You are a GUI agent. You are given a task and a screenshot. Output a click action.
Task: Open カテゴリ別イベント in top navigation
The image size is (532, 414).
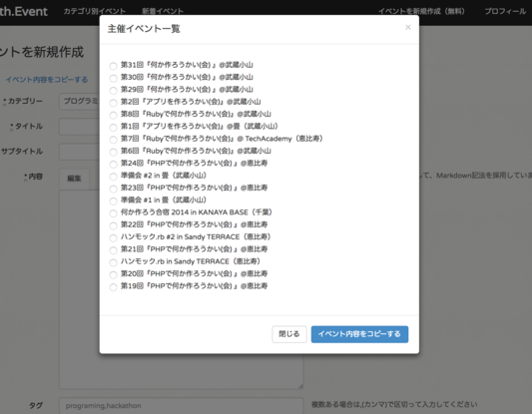(x=95, y=11)
